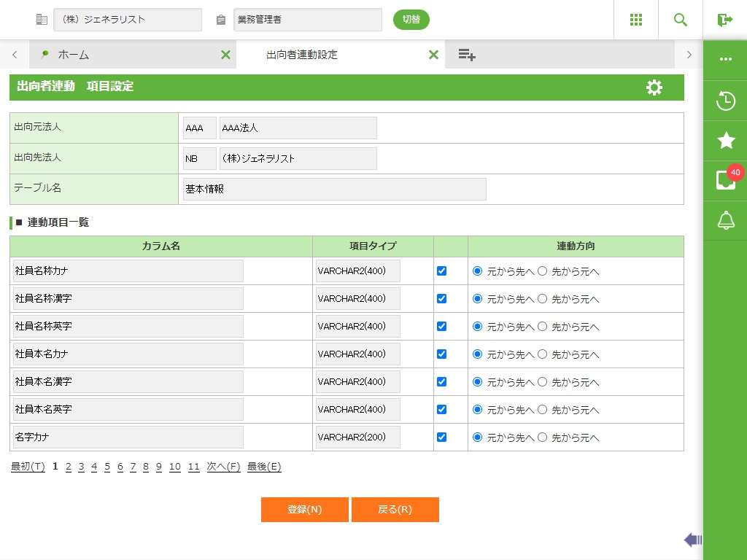Open favorites star icon in sidebar

tap(725, 141)
